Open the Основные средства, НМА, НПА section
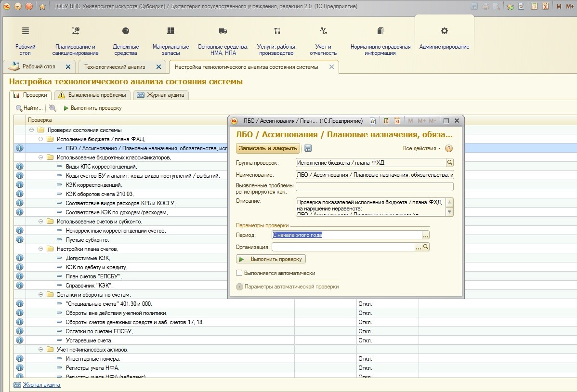Image resolution: width=577 pixels, height=392 pixels. tap(223, 39)
